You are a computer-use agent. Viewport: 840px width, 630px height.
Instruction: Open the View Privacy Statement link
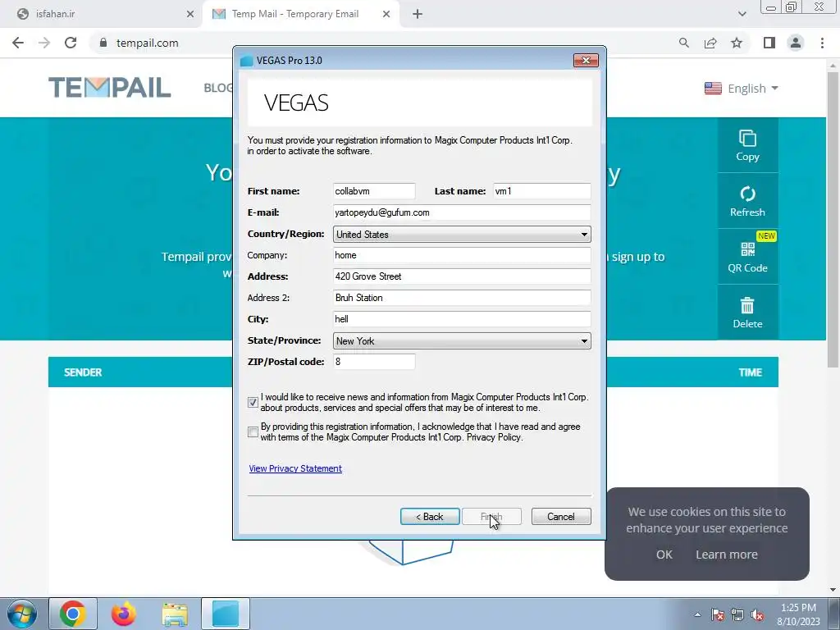295,468
